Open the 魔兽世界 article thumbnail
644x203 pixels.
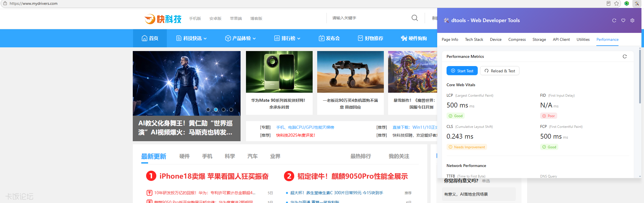413,72
